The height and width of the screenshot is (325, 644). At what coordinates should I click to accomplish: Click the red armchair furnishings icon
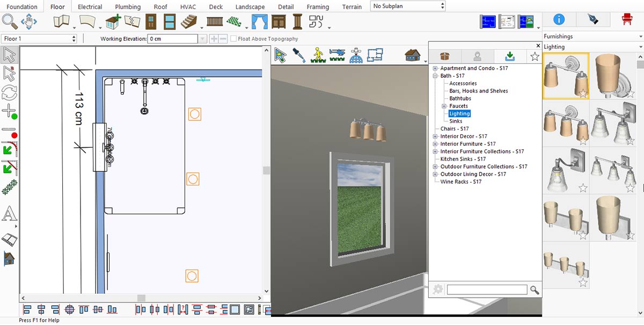(626, 20)
